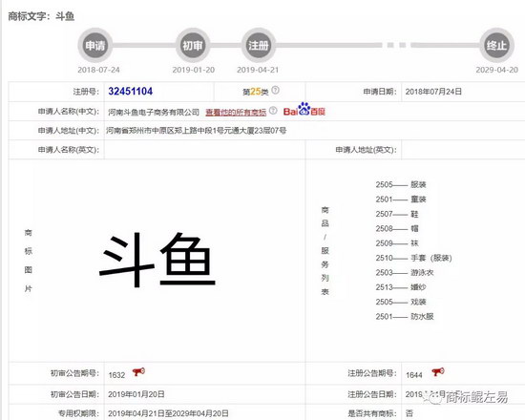Click help icon after 查看他的所有商标

[x=273, y=111]
